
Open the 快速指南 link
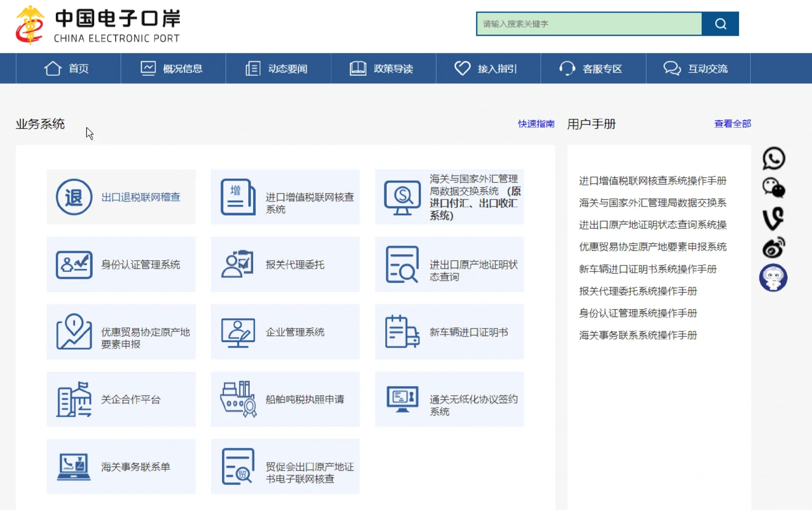coord(536,124)
